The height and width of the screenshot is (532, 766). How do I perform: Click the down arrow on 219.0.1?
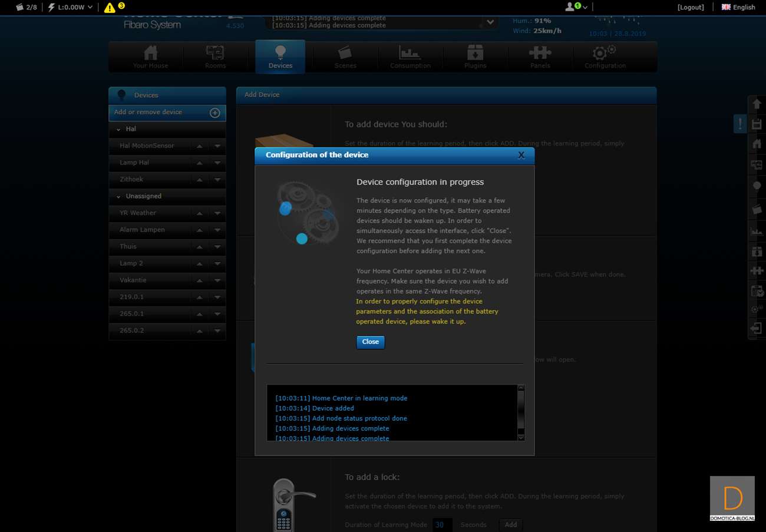pyautogui.click(x=217, y=297)
